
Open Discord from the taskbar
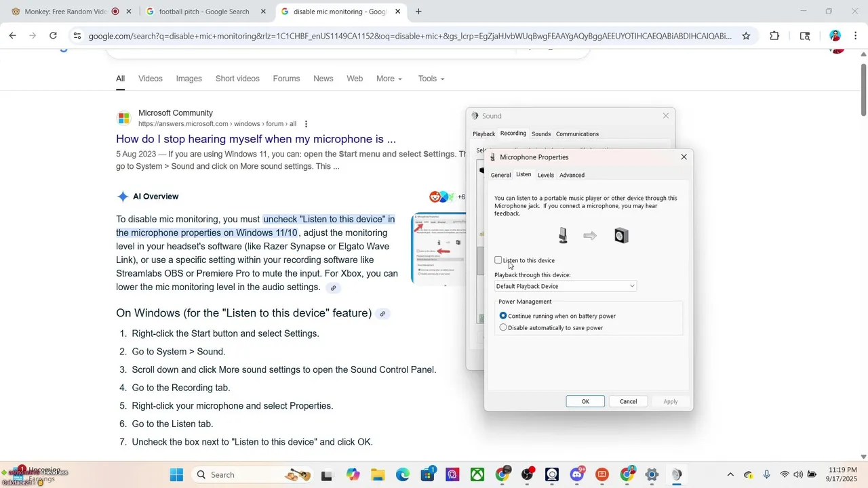[577, 474]
